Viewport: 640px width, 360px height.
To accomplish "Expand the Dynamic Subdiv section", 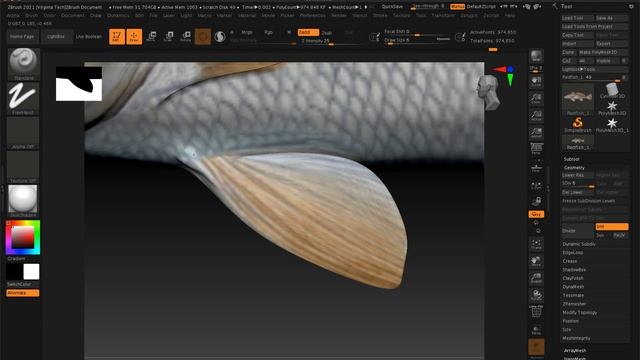I will (x=579, y=244).
